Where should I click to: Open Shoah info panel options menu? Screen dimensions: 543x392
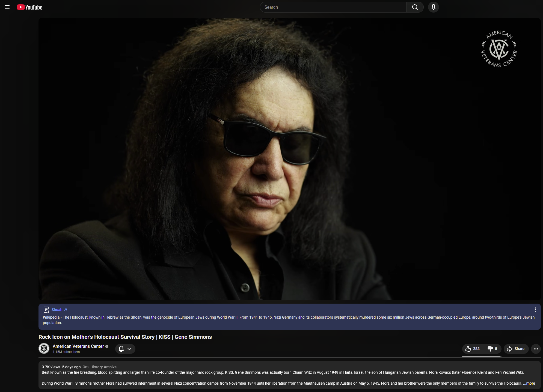pyautogui.click(x=535, y=310)
